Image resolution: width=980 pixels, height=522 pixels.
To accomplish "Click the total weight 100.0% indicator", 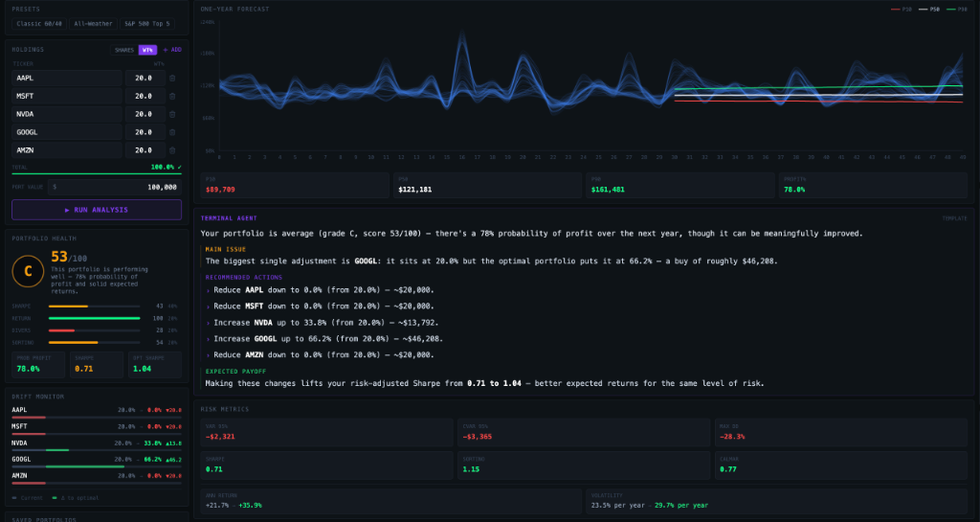I will (x=167, y=168).
